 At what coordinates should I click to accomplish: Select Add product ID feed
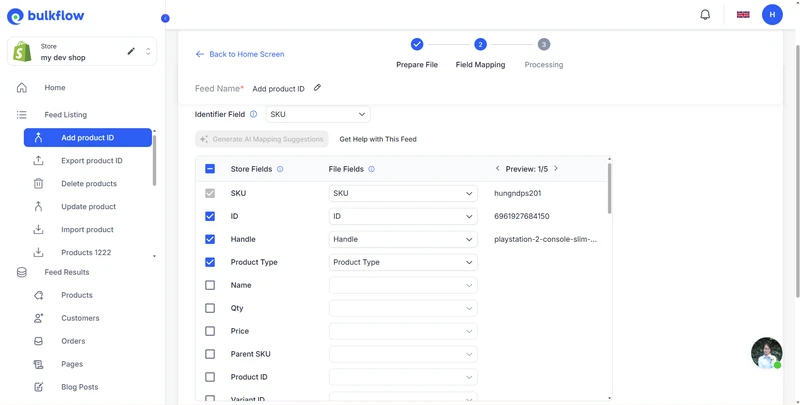tap(88, 138)
